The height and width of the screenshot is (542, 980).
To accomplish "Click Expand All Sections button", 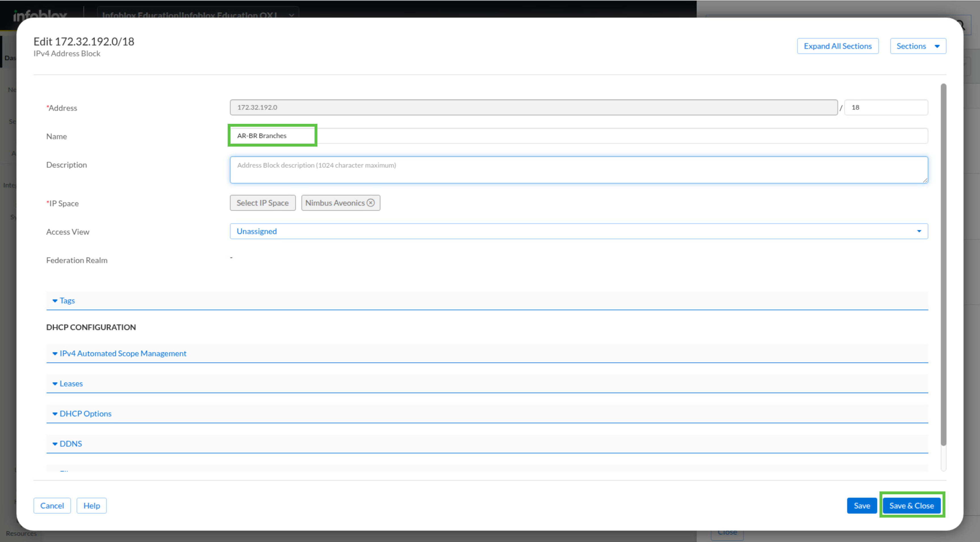I will click(837, 46).
